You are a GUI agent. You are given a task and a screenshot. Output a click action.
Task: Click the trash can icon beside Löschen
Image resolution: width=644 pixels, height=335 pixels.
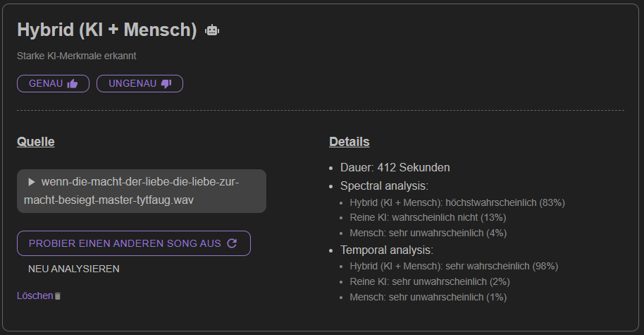[58, 296]
